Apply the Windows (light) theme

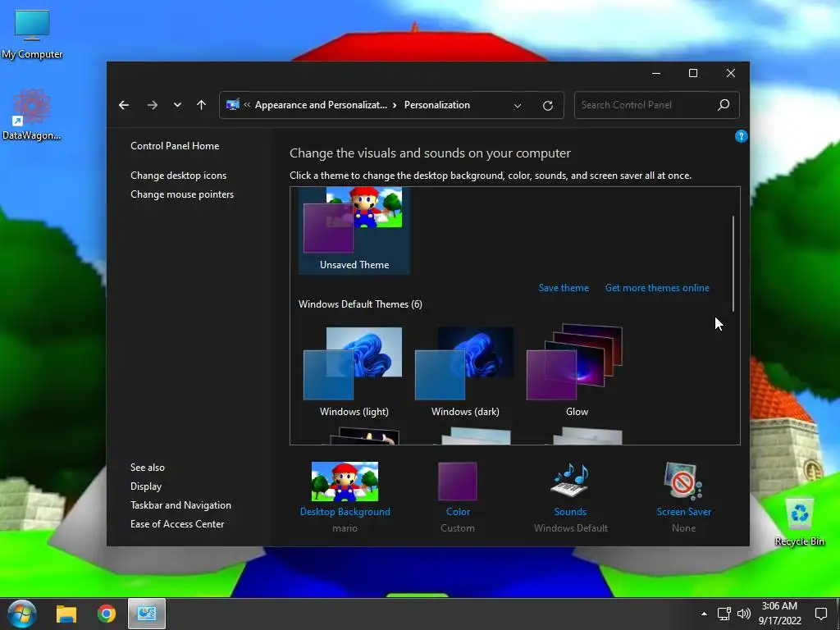pyautogui.click(x=354, y=372)
